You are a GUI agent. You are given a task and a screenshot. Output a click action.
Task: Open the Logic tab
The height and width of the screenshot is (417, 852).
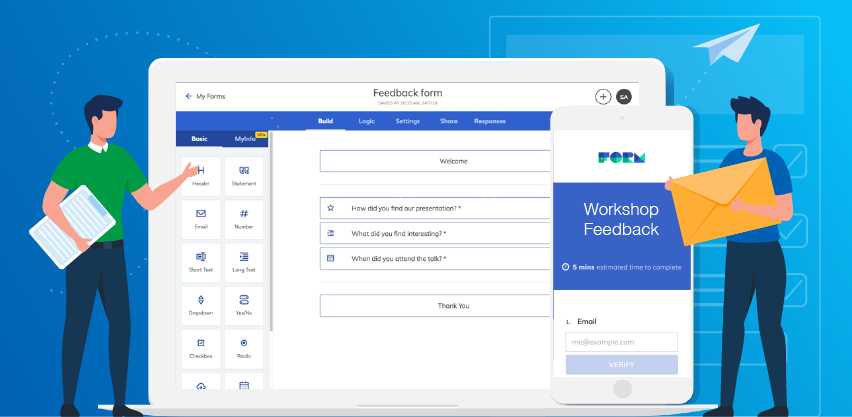click(x=367, y=121)
